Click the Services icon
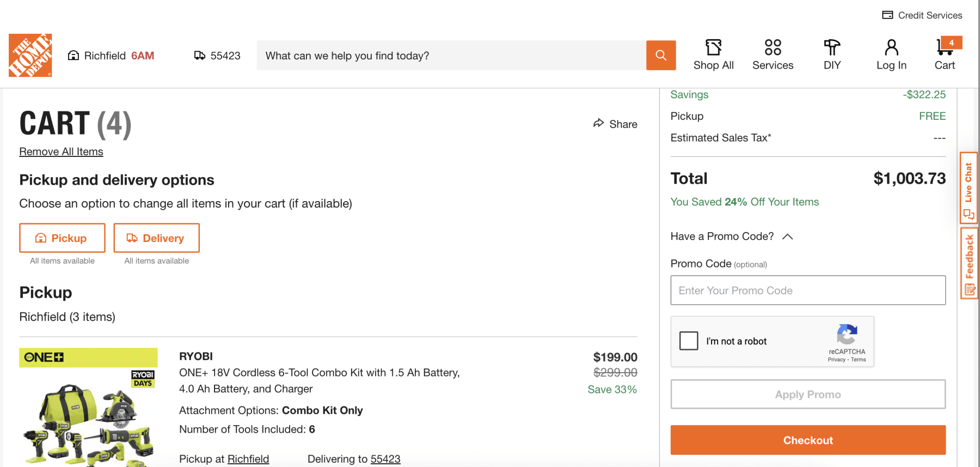Image resolution: width=980 pixels, height=467 pixels. [x=773, y=48]
